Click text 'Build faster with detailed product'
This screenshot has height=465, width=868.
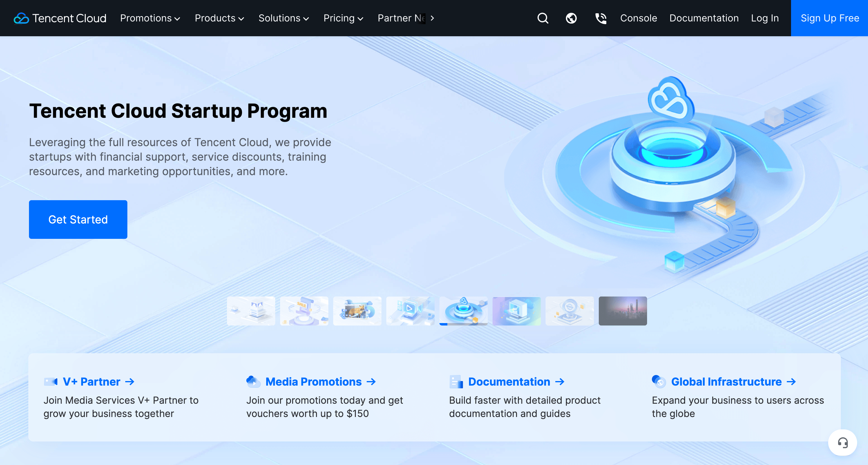(x=525, y=400)
